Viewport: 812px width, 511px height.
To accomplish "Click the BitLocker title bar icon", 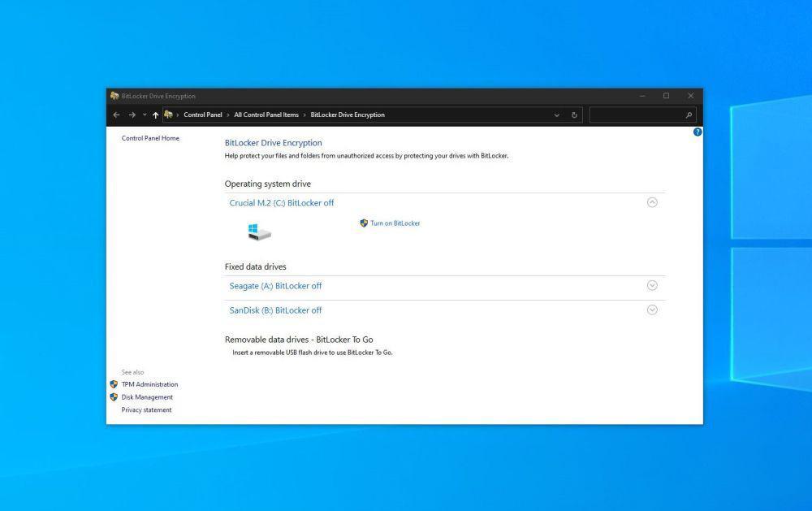I will [114, 96].
